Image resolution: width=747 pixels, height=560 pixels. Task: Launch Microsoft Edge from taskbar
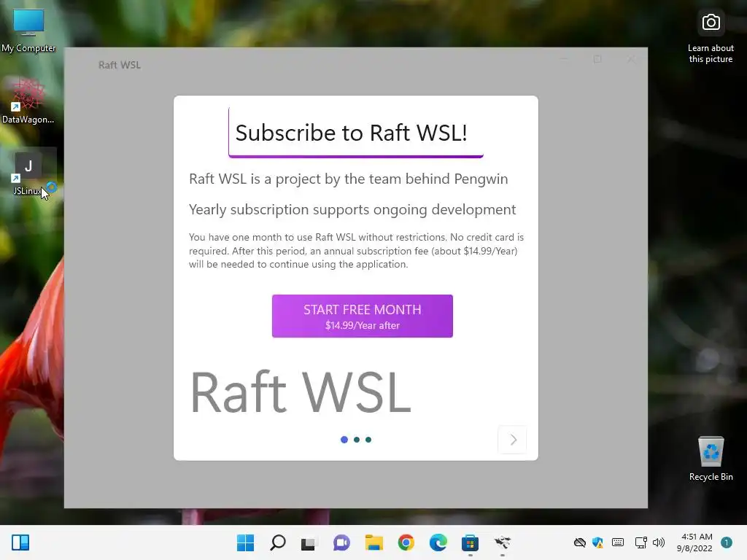tap(438, 542)
